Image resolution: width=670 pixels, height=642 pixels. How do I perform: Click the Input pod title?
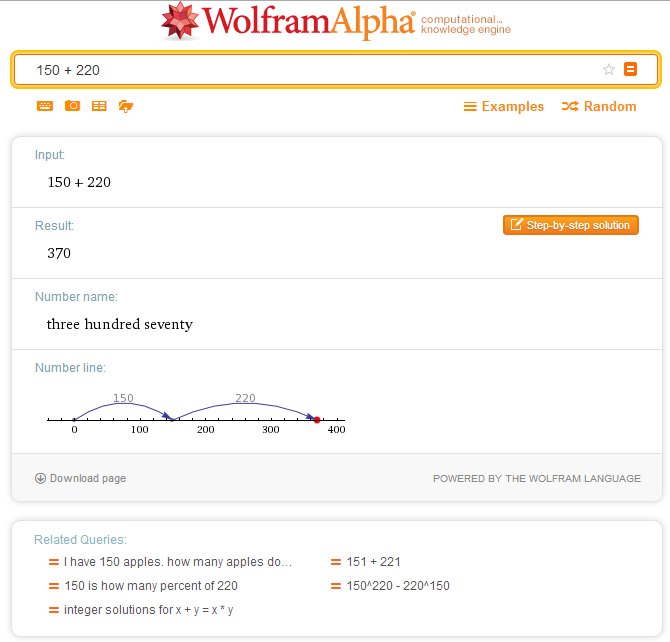(50, 155)
